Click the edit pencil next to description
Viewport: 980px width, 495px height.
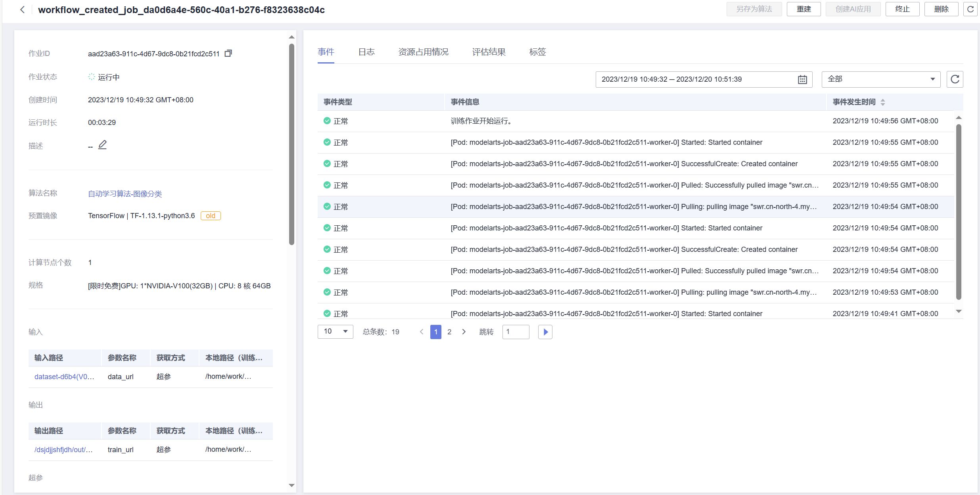(x=102, y=145)
